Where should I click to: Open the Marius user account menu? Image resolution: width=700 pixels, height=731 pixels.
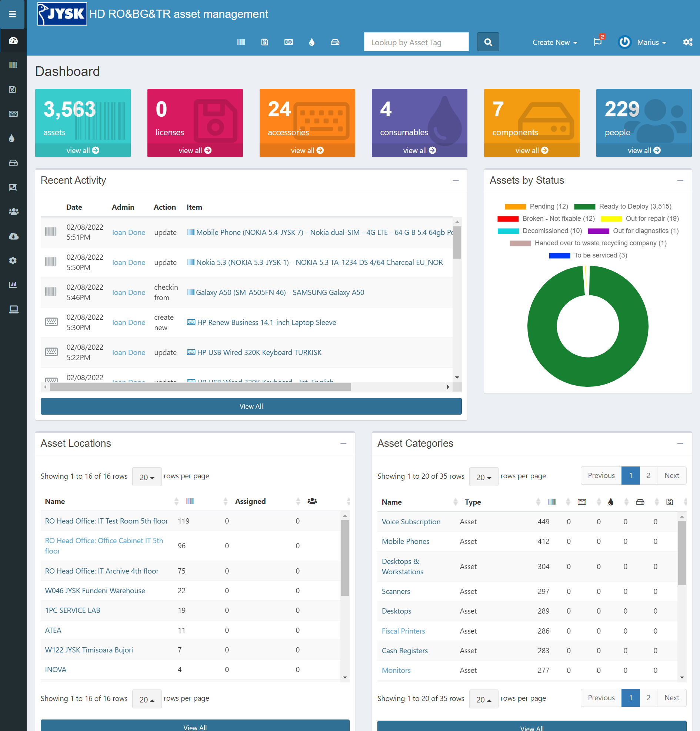[651, 42]
